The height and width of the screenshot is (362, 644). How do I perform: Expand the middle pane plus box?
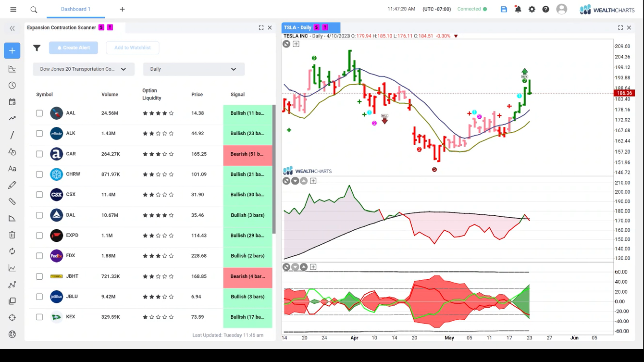[313, 181]
